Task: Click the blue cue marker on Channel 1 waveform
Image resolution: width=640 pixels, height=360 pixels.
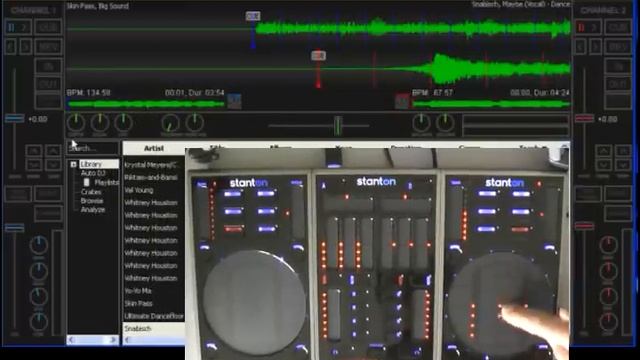Action: pos(253,16)
